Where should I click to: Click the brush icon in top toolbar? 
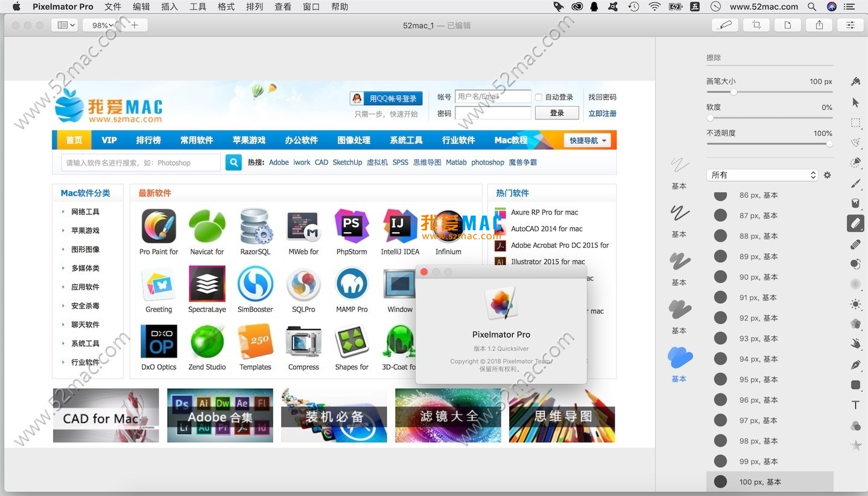point(725,25)
